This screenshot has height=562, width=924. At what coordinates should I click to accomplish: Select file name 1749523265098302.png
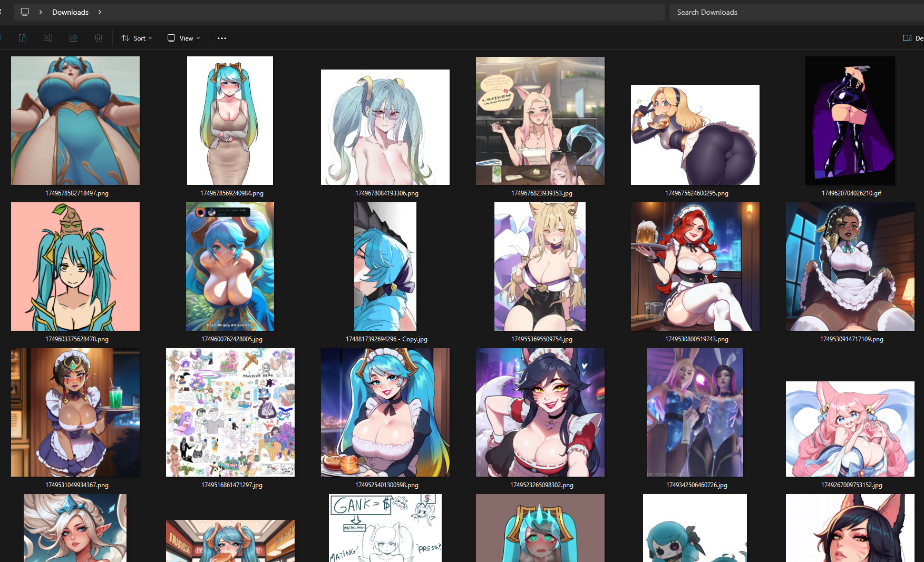tap(542, 485)
